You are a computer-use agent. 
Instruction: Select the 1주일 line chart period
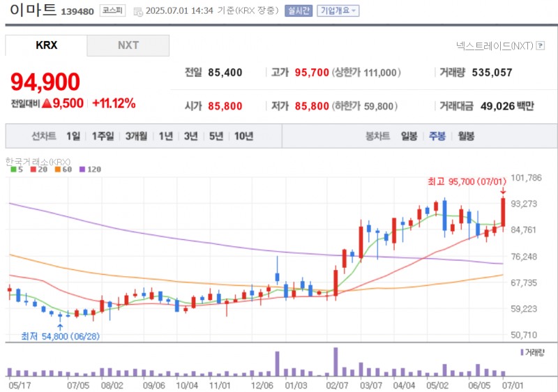tap(103, 136)
